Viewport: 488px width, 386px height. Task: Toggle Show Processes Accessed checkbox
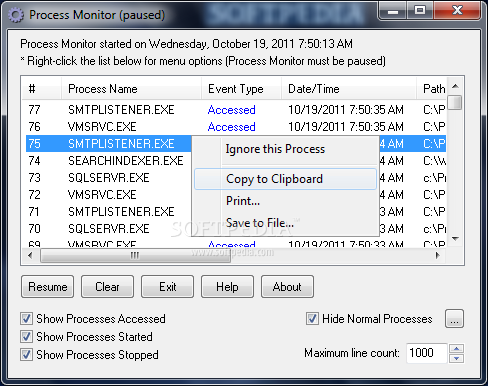[x=26, y=319]
